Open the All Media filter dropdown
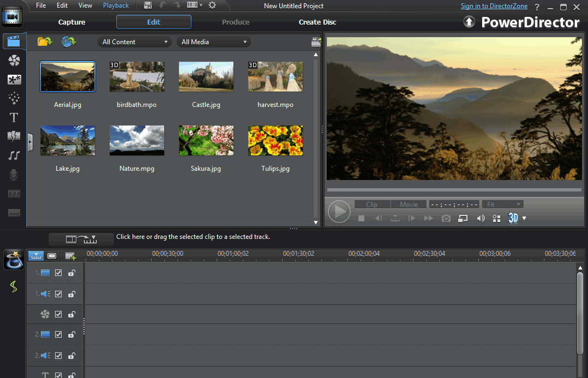 point(213,42)
